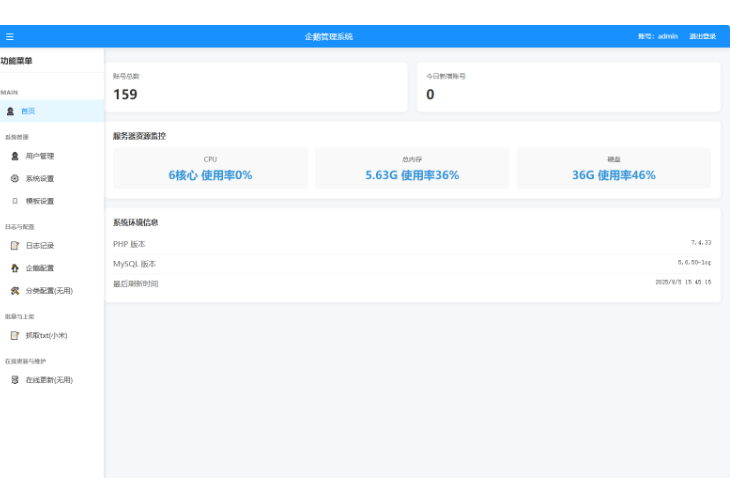Click the 总内存 card reading 5.63G 使用率36%
The image size is (738, 503).
[x=412, y=168]
